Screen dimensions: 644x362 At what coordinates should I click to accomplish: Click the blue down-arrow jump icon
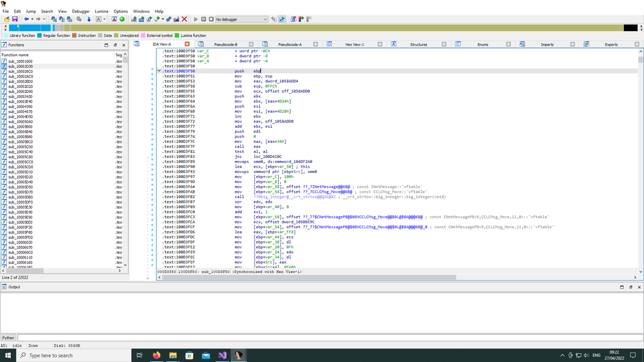point(89,19)
